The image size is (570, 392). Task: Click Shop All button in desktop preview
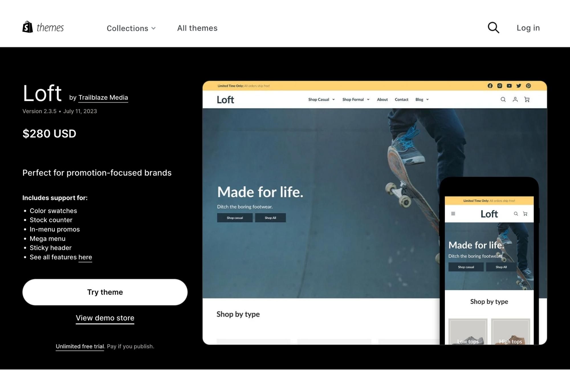click(270, 218)
